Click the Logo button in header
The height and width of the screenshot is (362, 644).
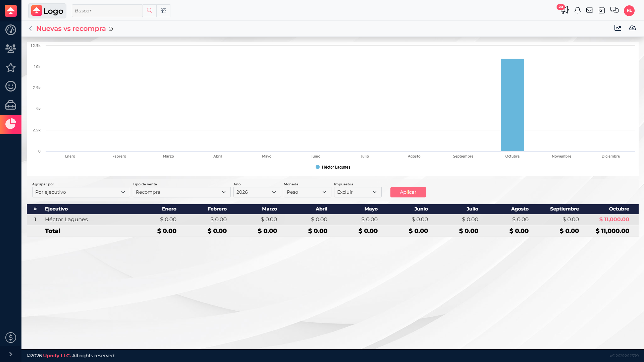[47, 11]
